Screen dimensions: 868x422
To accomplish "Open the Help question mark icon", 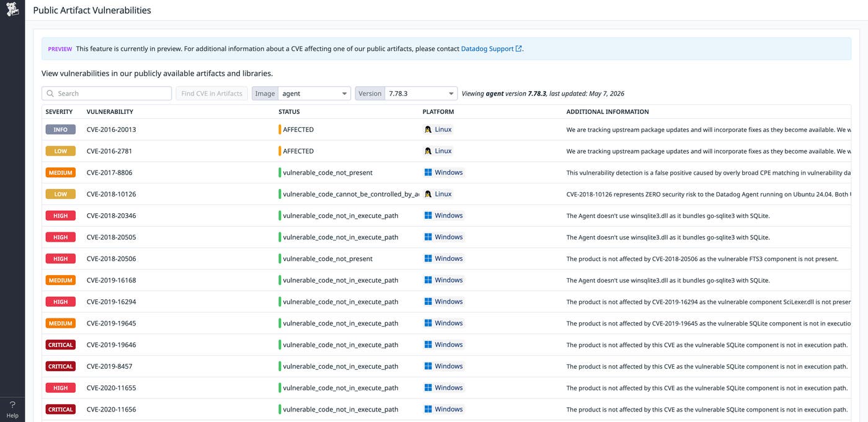I will (x=12, y=405).
